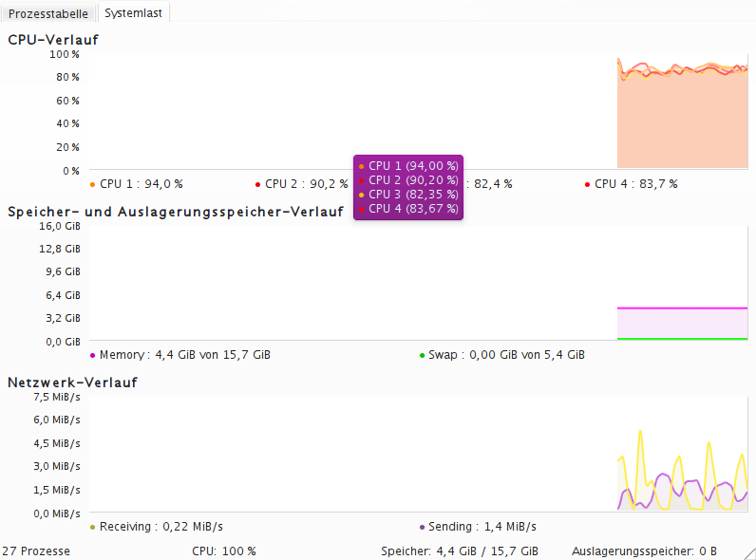Screen dimensions: 756x560
Task: Click the window resize grip corner
Action: pos(749,554)
